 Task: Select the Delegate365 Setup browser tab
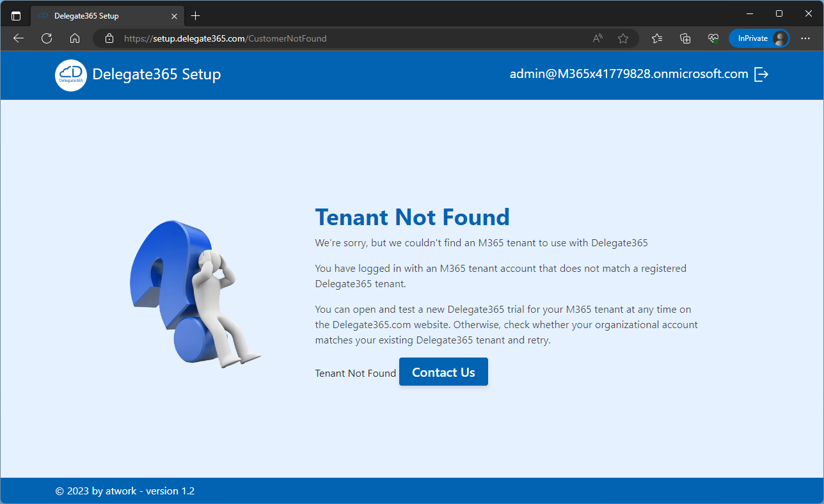pos(107,15)
